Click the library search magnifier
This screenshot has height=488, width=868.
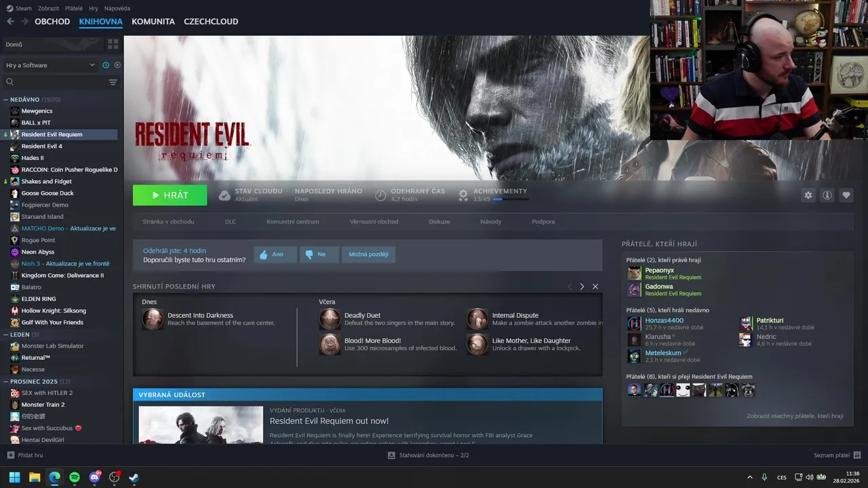click(9, 82)
